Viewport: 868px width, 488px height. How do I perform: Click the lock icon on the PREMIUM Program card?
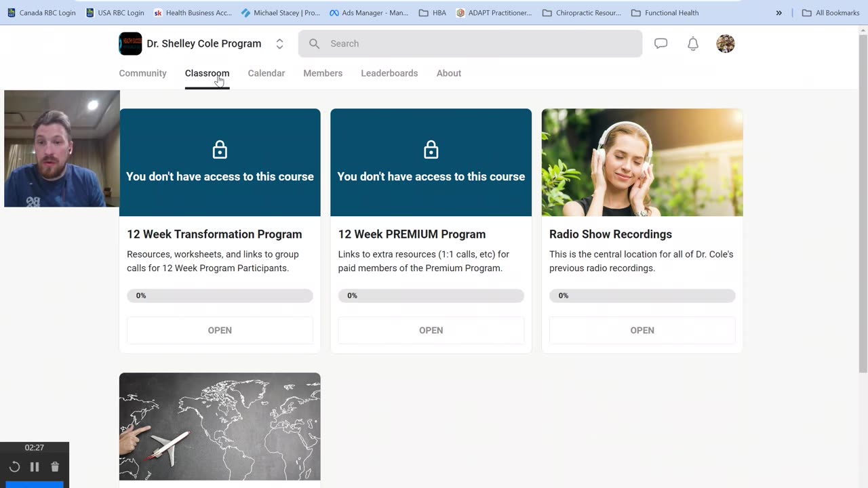(431, 150)
